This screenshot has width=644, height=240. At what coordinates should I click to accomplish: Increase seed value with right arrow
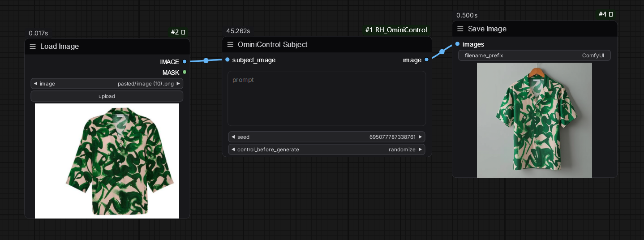click(420, 137)
